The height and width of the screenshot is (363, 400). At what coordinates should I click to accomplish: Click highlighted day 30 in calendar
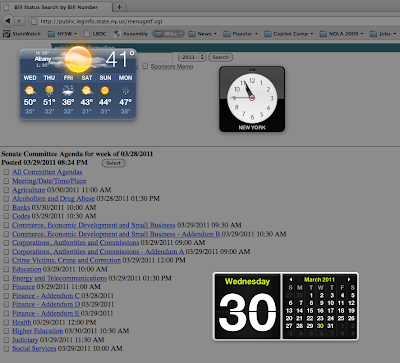[x=320, y=326]
